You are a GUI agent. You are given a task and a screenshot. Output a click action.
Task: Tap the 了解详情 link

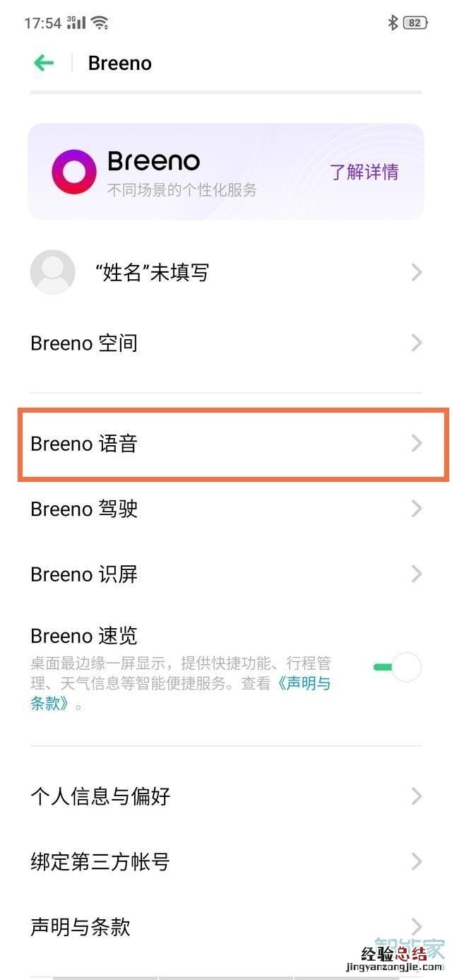point(364,172)
